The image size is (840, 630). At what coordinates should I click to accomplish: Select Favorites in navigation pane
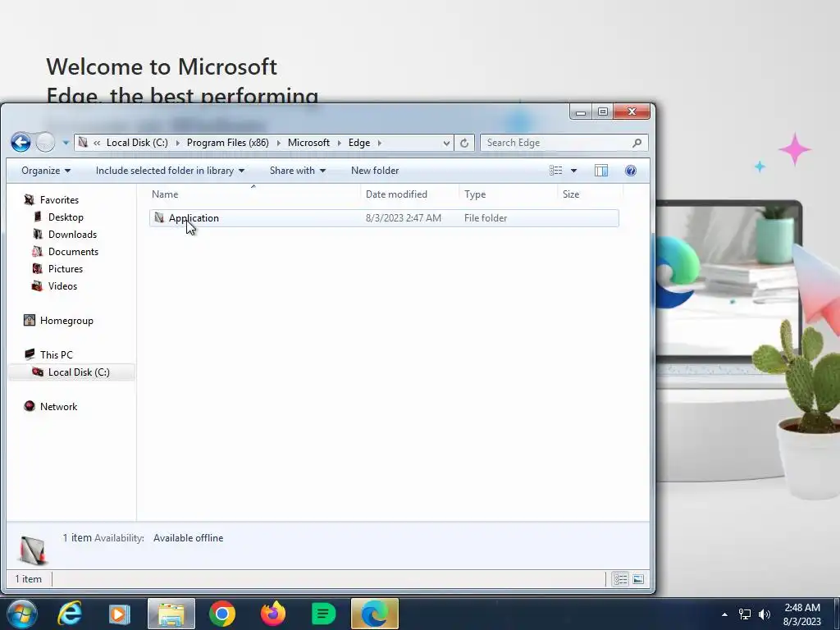coord(59,200)
